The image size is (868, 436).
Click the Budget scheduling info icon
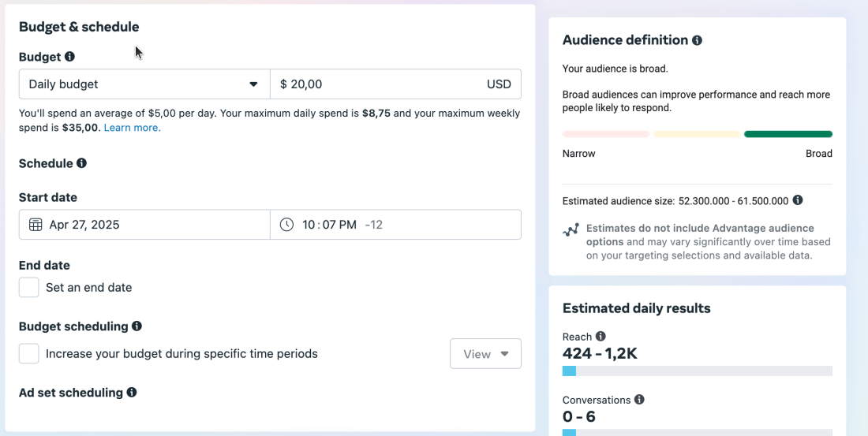pyautogui.click(x=137, y=326)
